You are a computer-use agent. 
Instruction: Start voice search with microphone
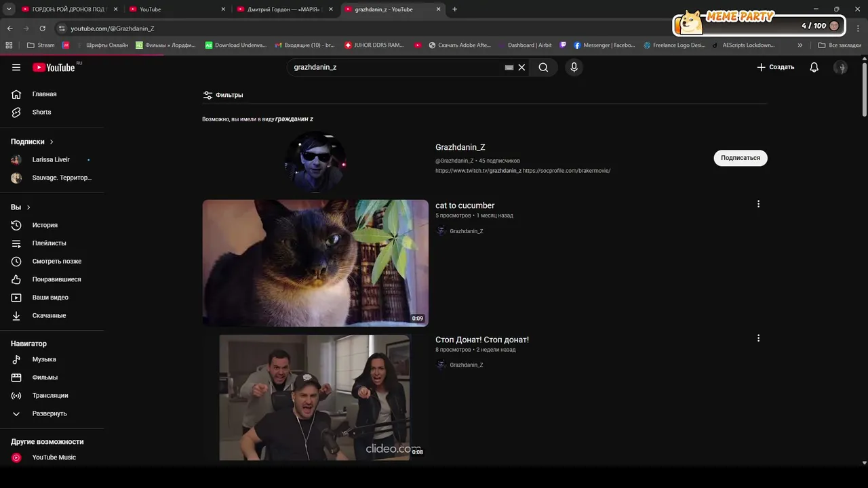point(574,67)
